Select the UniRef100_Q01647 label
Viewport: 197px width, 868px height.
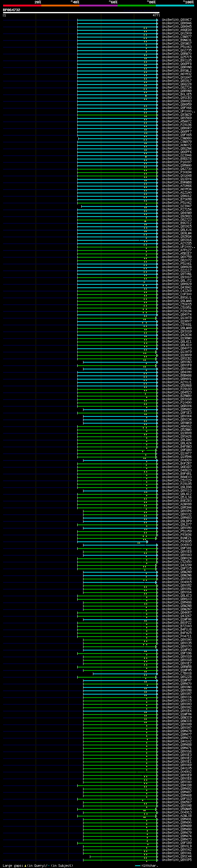coord(176,78)
